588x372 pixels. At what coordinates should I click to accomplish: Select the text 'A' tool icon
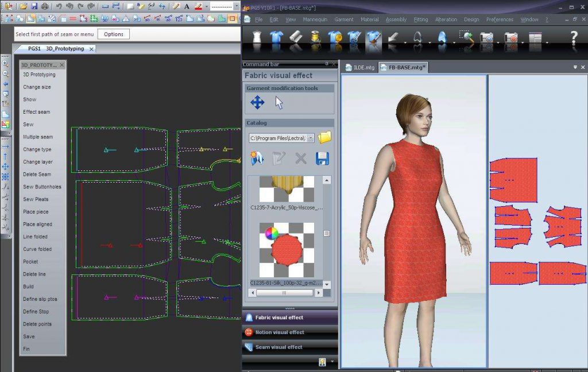click(x=187, y=6)
